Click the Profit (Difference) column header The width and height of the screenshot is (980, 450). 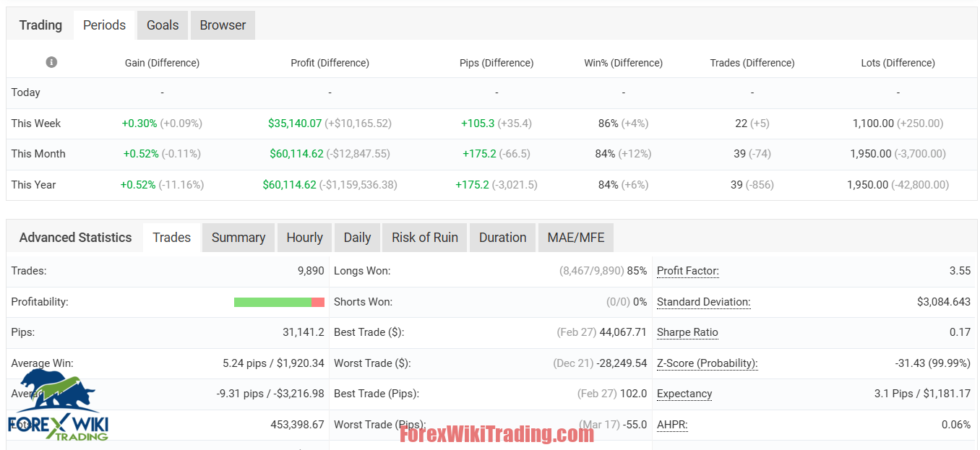pyautogui.click(x=330, y=63)
